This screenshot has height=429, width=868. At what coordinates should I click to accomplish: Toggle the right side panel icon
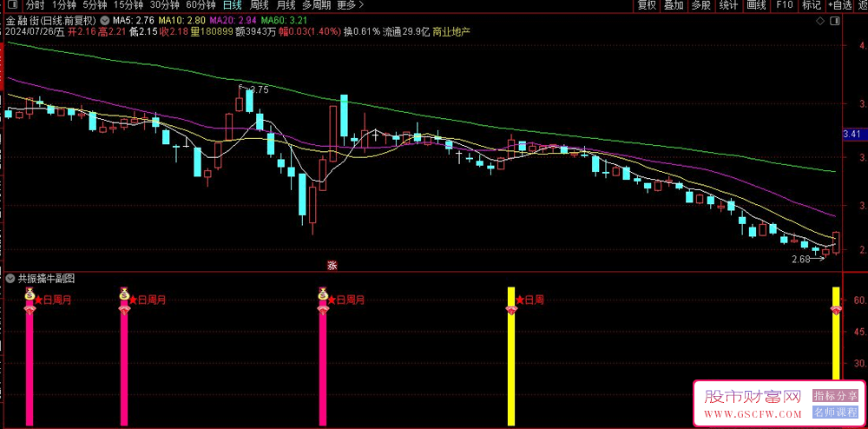tap(835, 21)
